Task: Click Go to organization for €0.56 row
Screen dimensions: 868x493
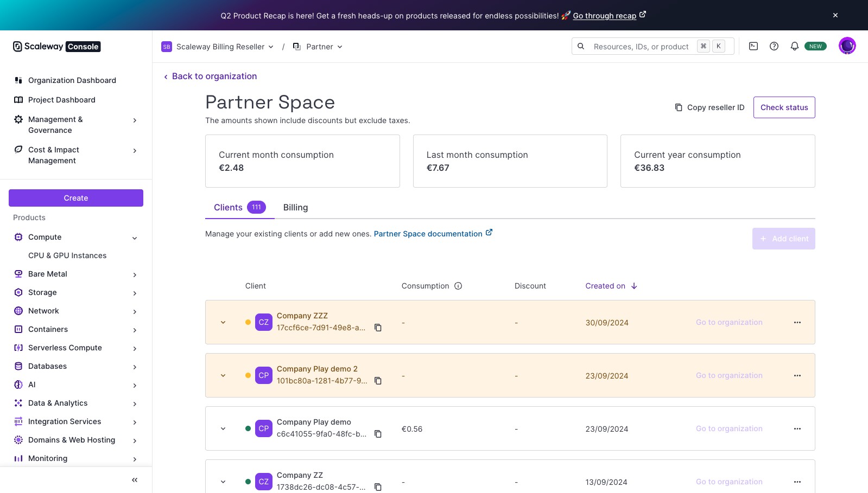Action: click(729, 428)
